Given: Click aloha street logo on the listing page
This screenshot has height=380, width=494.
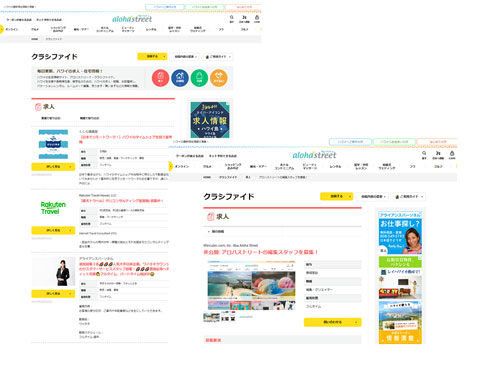Looking at the screenshot, I should point(132,19).
